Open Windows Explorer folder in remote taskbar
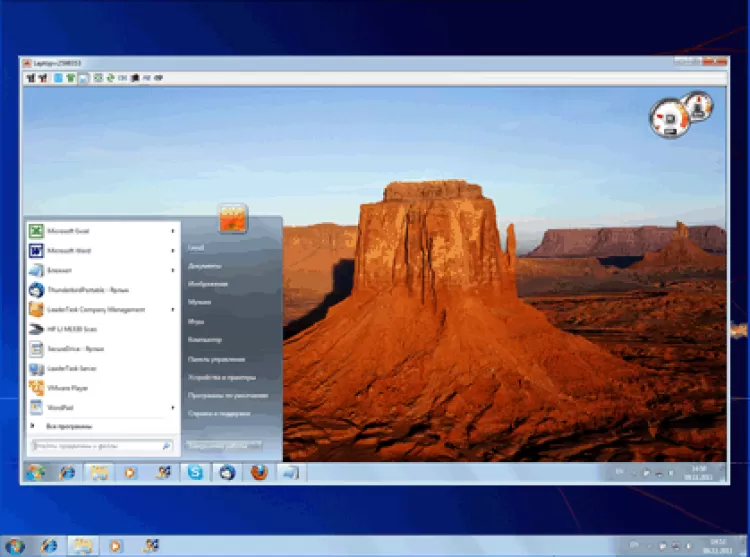The width and height of the screenshot is (750, 557). 99,473
